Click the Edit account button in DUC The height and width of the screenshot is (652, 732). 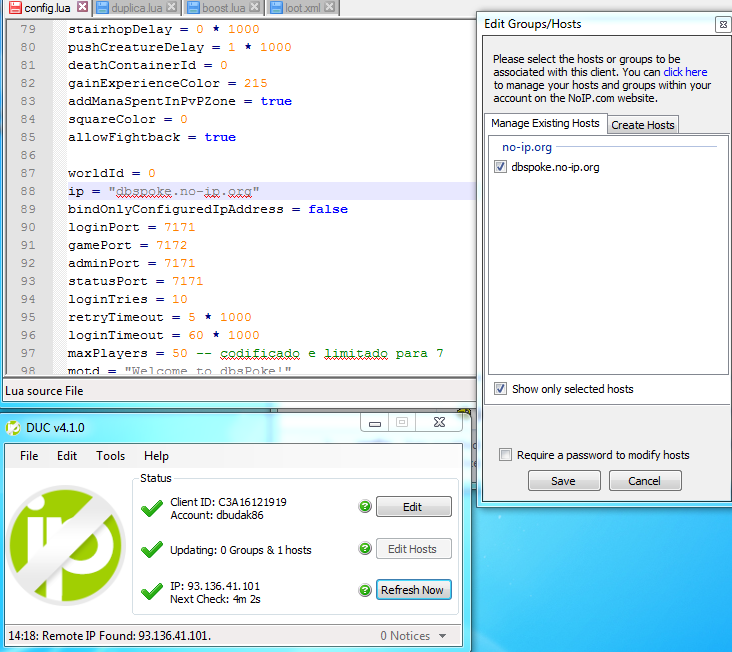[x=414, y=507]
